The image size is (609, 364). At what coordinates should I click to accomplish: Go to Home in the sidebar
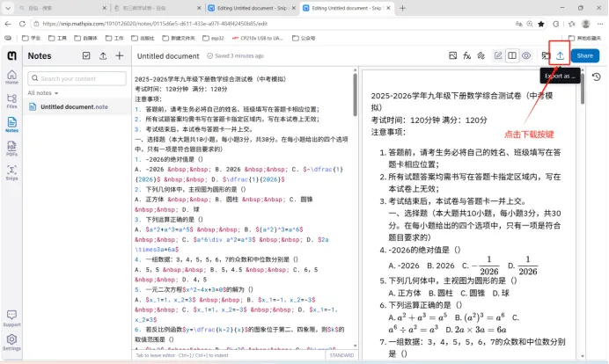(11, 76)
